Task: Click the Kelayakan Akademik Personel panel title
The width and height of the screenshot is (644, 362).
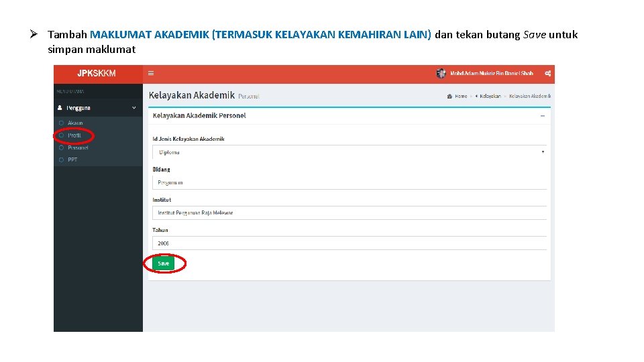Action: [199, 116]
